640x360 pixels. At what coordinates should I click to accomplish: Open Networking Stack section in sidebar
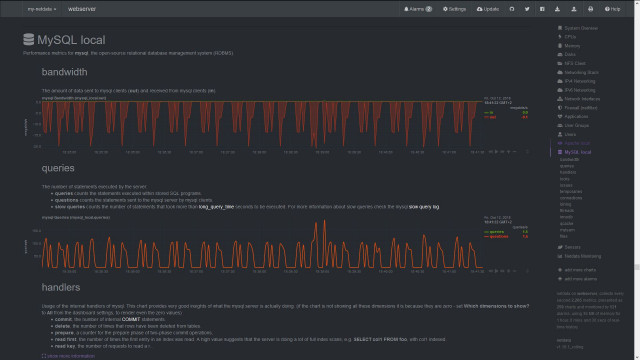click(x=581, y=72)
